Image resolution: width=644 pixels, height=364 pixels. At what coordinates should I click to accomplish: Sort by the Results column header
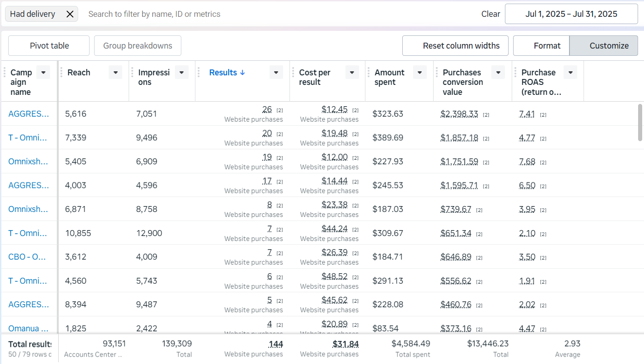[x=227, y=73]
